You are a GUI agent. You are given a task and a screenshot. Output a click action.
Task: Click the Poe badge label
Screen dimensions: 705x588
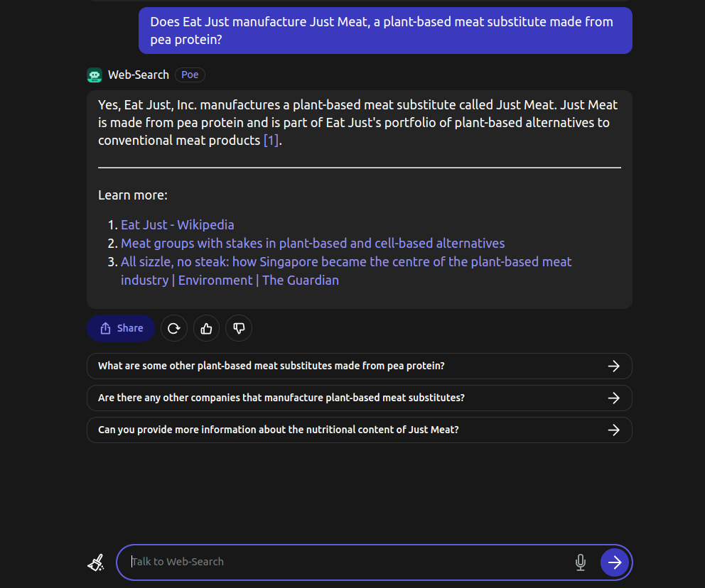point(190,75)
